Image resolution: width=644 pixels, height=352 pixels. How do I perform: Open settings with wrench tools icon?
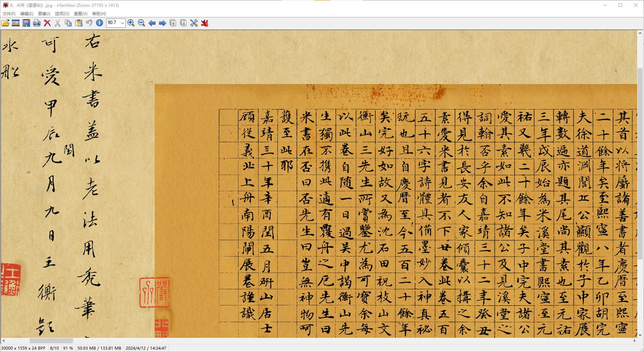click(194, 23)
